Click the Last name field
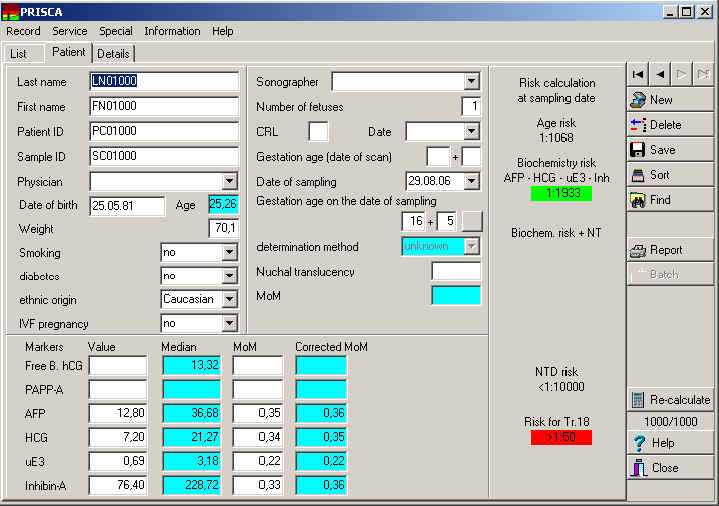The height and width of the screenshot is (506, 719). pos(164,81)
